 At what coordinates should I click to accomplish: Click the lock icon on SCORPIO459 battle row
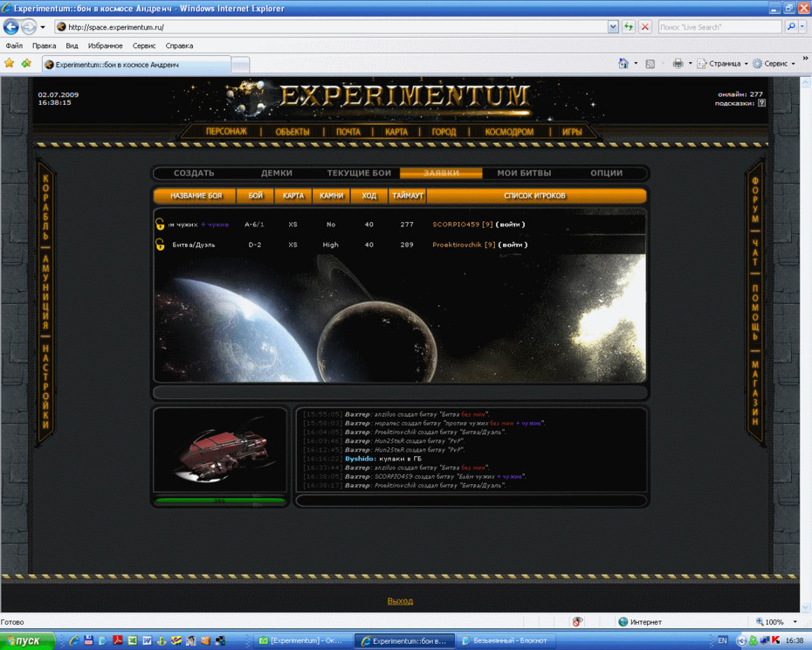(160, 224)
